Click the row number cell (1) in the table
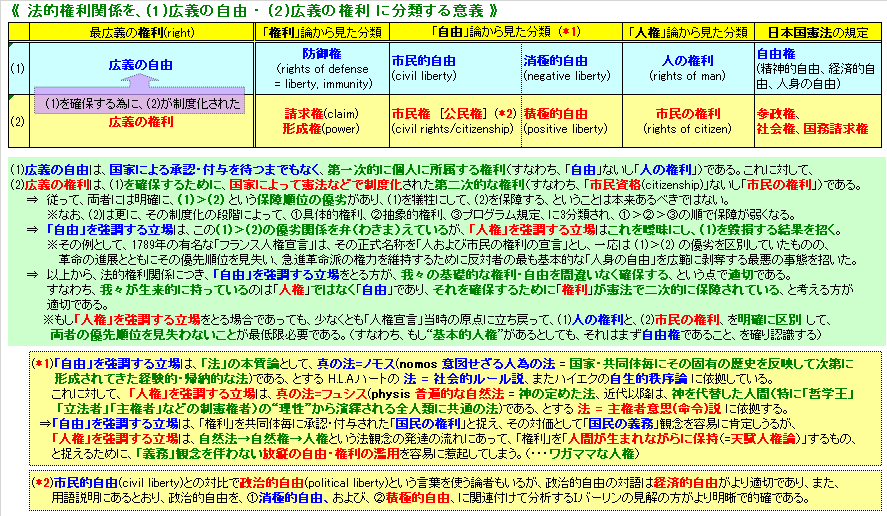 [18, 68]
